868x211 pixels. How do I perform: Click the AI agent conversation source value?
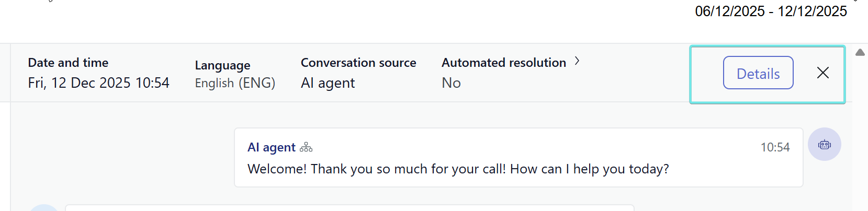point(328,83)
